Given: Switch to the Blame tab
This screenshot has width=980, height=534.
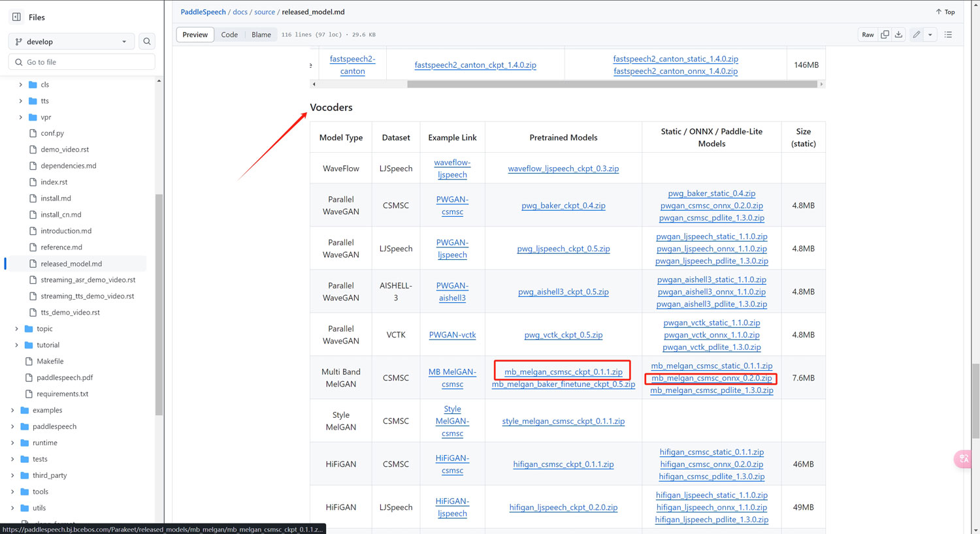Looking at the screenshot, I should 261,35.
